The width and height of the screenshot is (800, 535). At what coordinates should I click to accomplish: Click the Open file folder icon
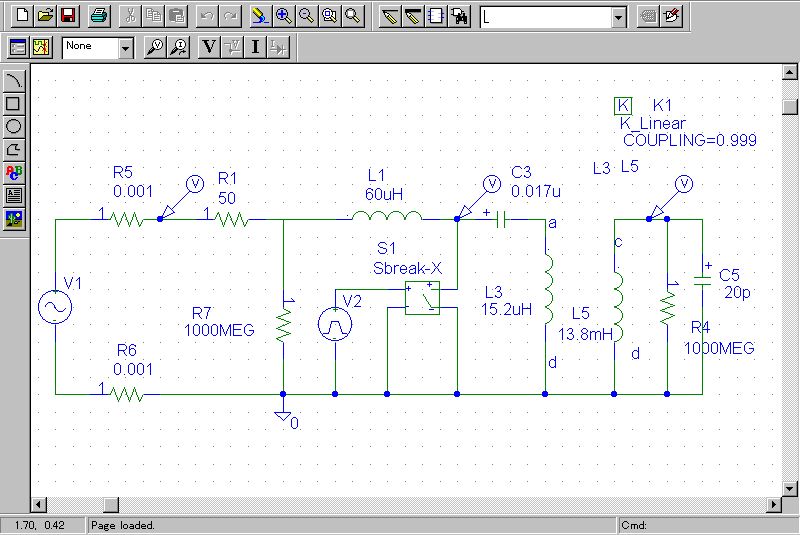pos(45,16)
